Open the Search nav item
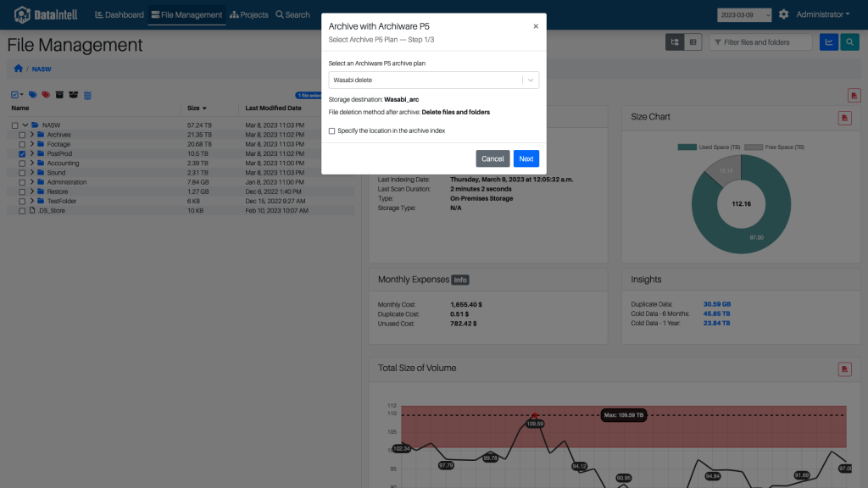The height and width of the screenshot is (488, 868). coord(292,15)
